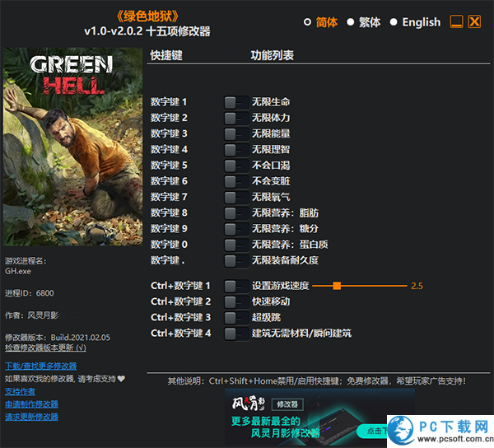Viewport: 494px width, 448px height.
Task: Click 检查修改器版本更新 (V) link
Action: (45, 348)
